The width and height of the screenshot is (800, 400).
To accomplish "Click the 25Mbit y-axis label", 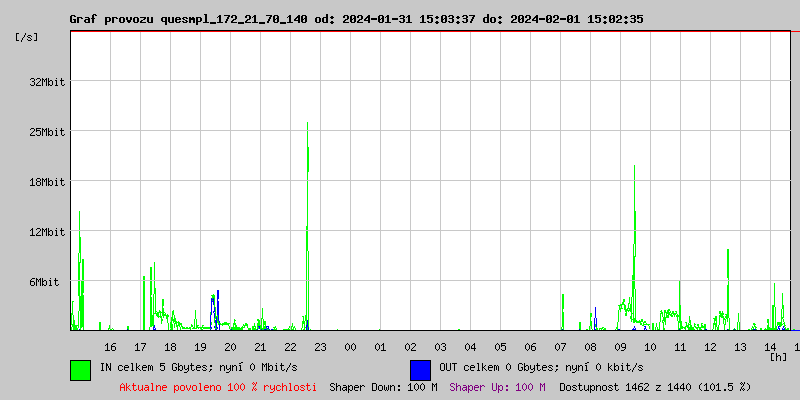I will click(x=46, y=132).
